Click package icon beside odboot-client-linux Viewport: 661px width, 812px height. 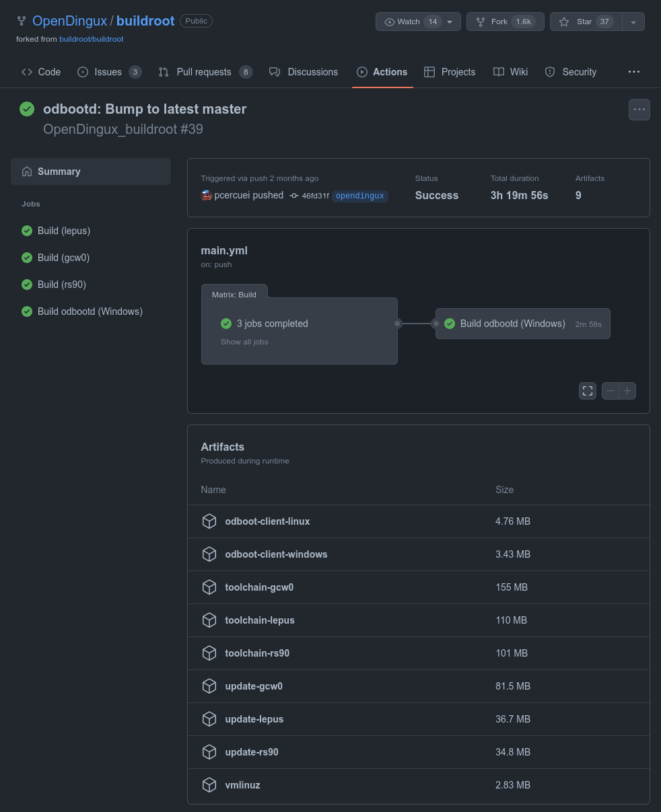pos(209,521)
